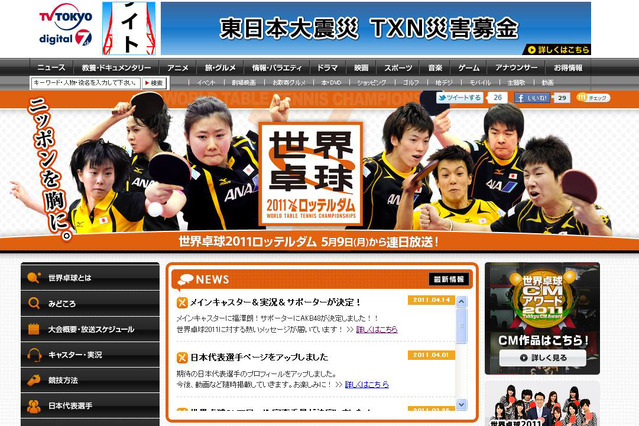Viewport: 639px width, 426px height.
Task: Open the 映画 menu
Action: (x=361, y=68)
